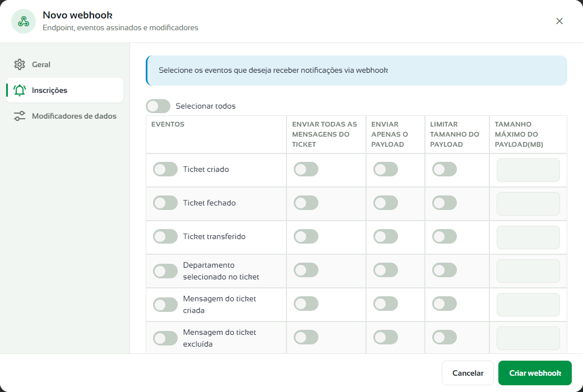This screenshot has width=583, height=392.
Task: Toggle payload-only for Departamento selecionado row
Action: pyautogui.click(x=386, y=270)
